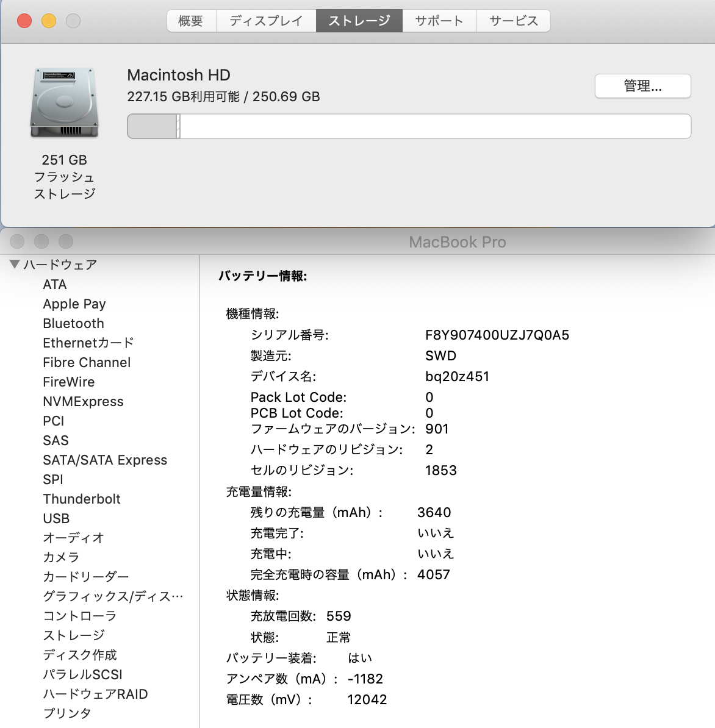The height and width of the screenshot is (728, 715).
Task: Open the Ethernetカード entry
Action: coord(88,343)
